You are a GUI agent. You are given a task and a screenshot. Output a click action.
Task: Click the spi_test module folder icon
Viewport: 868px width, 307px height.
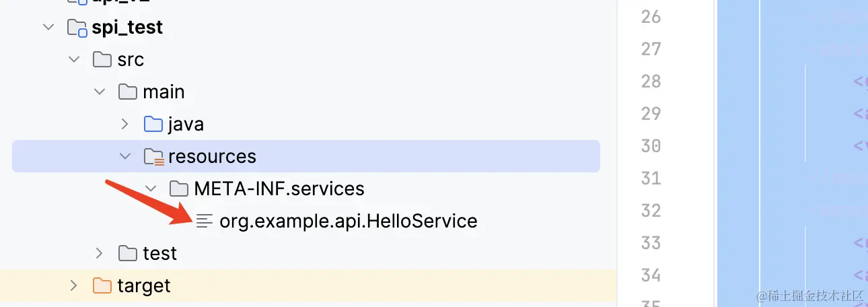[77, 28]
